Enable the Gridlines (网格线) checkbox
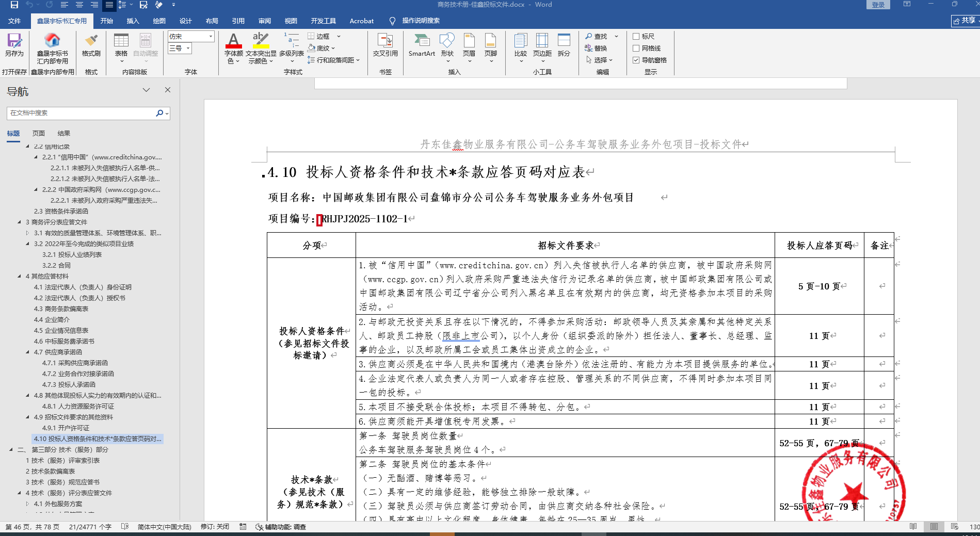Screen dimensions: 980x536 click(x=636, y=48)
